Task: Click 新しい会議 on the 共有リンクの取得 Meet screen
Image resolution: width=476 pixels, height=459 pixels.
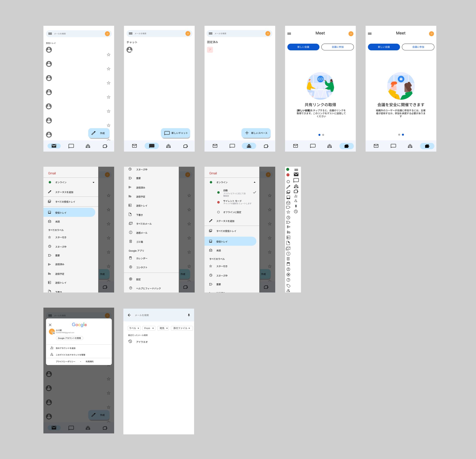Action: pos(303,47)
